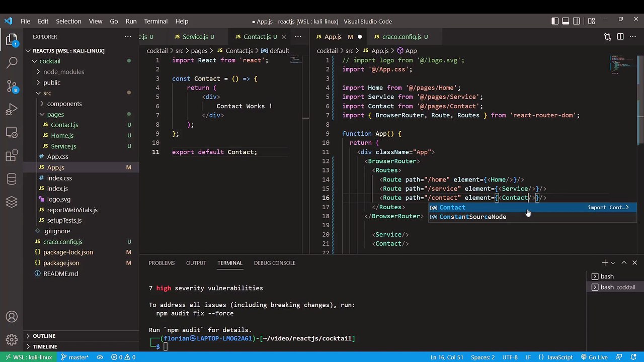Click Spaces: 2 indentation setting
644x362 pixels.
coord(482,357)
